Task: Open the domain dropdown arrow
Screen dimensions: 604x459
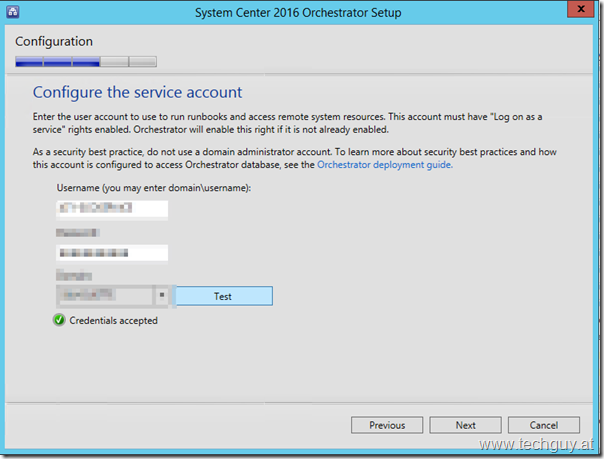Action: tap(162, 295)
